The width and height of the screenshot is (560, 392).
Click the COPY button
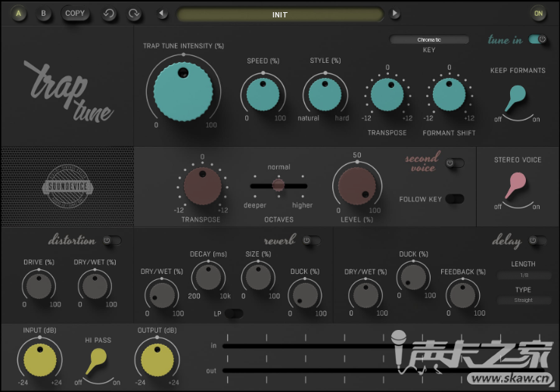(x=75, y=13)
